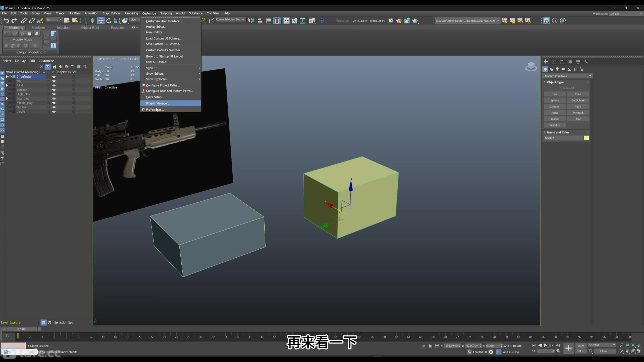The image size is (644, 362).
Task: Toggle Key Mode icon near frame field
Action: pyautogui.click(x=534, y=351)
